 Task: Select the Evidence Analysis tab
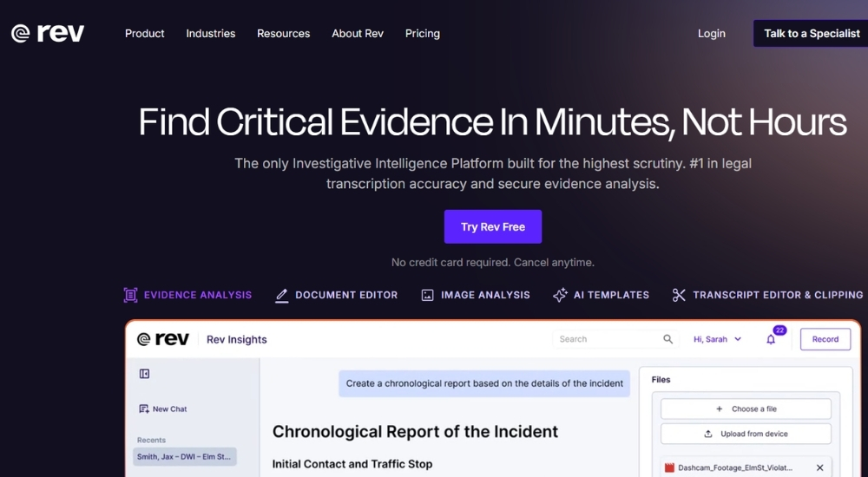tap(187, 295)
